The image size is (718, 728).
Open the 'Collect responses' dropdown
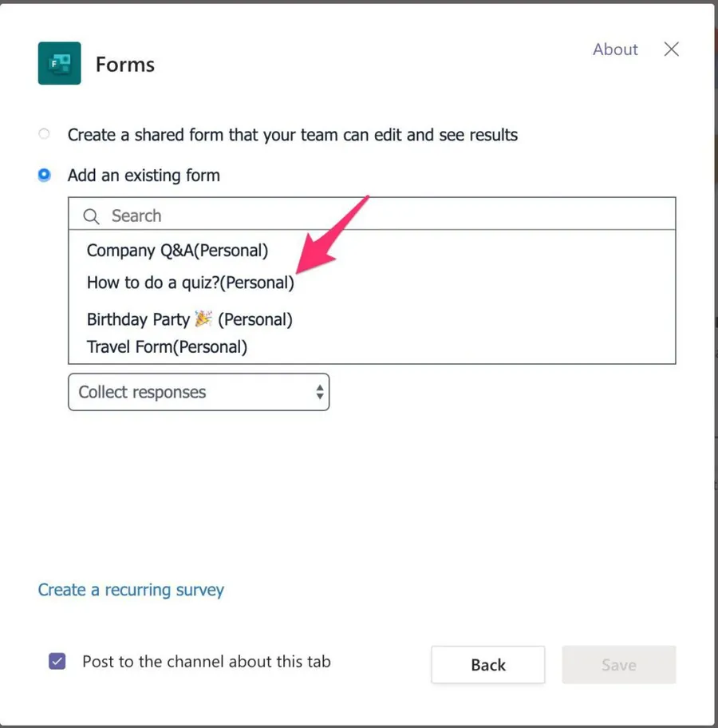point(198,392)
